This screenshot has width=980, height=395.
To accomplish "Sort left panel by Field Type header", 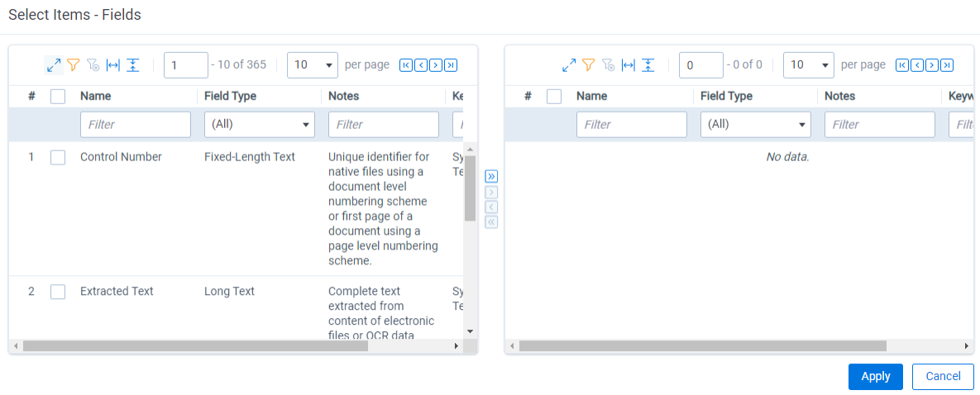I will [x=230, y=96].
